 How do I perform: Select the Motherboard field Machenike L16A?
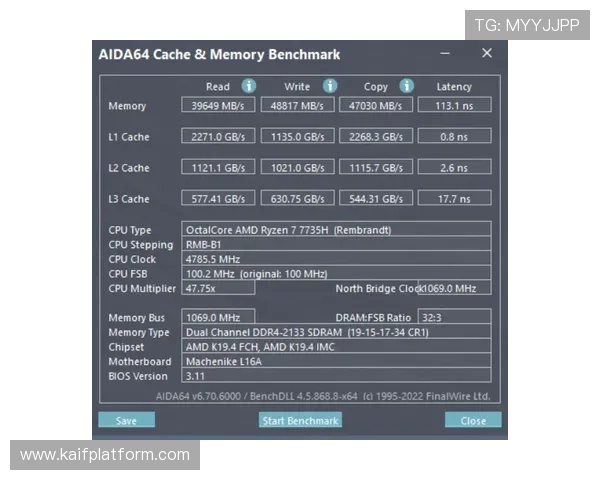pos(336,361)
